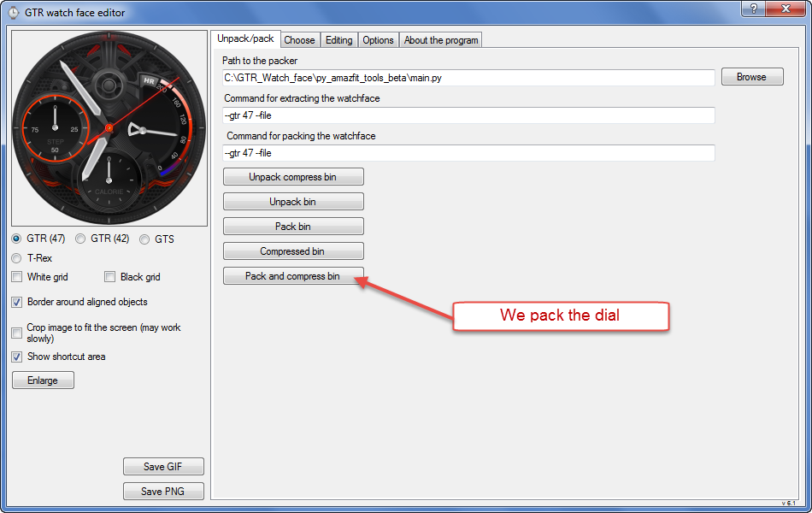Click the packing command input field
The width and height of the screenshot is (812, 513).
pyautogui.click(x=468, y=153)
